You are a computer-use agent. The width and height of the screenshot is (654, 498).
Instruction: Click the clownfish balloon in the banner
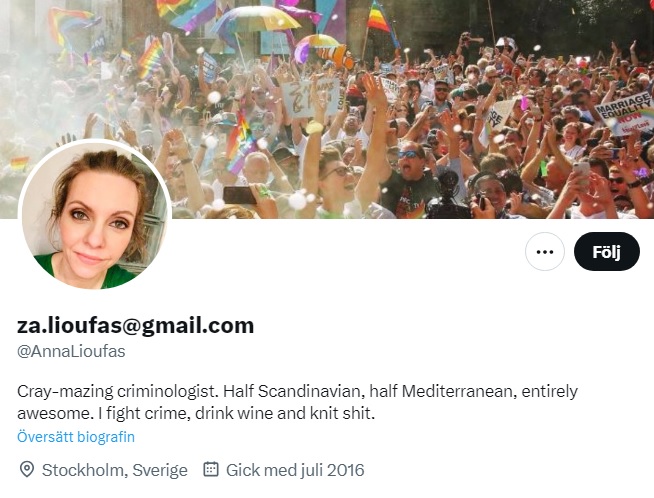(335, 58)
